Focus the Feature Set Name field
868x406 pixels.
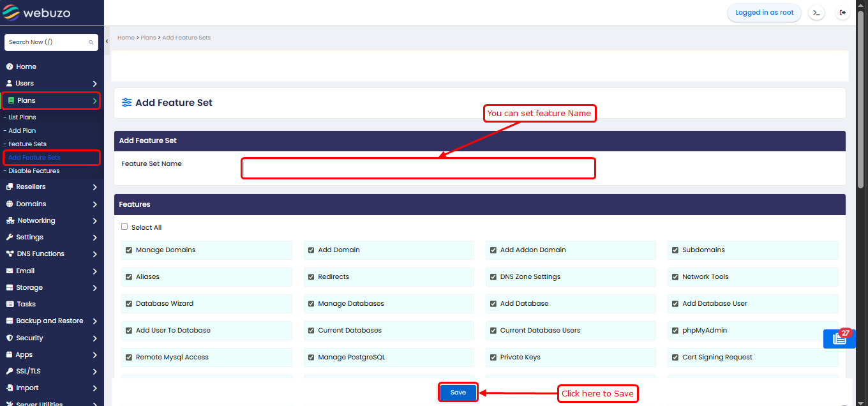tap(418, 169)
